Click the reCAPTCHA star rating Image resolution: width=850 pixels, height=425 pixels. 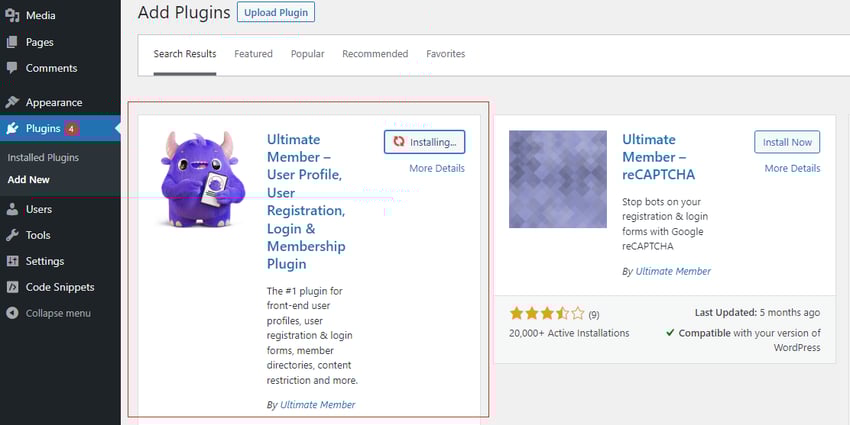(547, 313)
